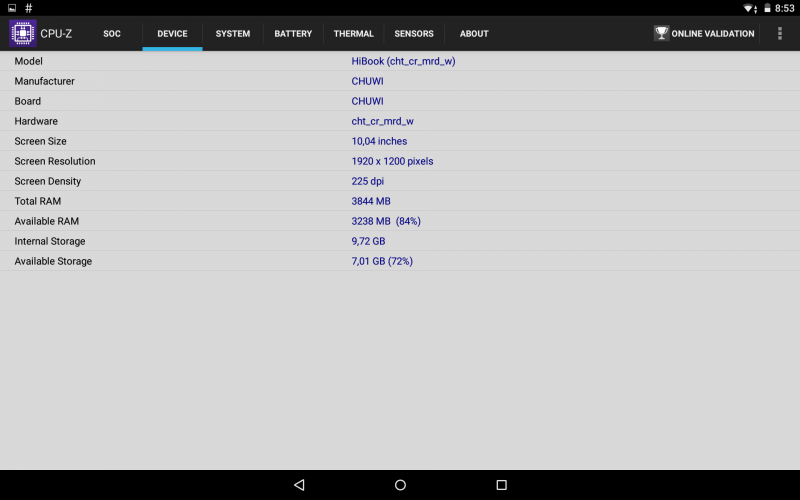
Task: Tap the CPU-Z app logo icon
Action: tap(23, 33)
